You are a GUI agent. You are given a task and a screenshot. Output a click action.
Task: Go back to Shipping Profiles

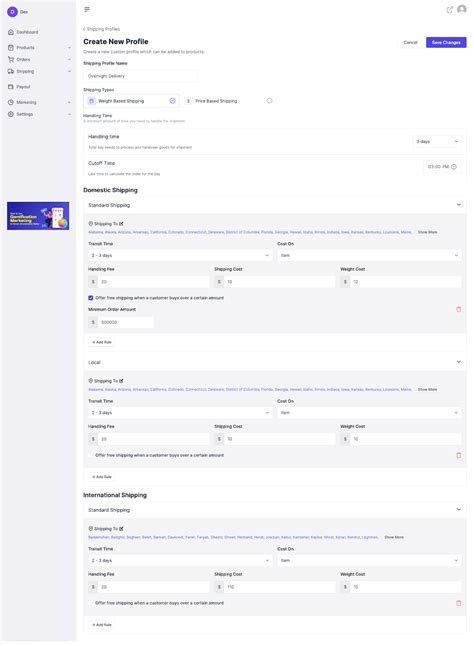tap(102, 29)
